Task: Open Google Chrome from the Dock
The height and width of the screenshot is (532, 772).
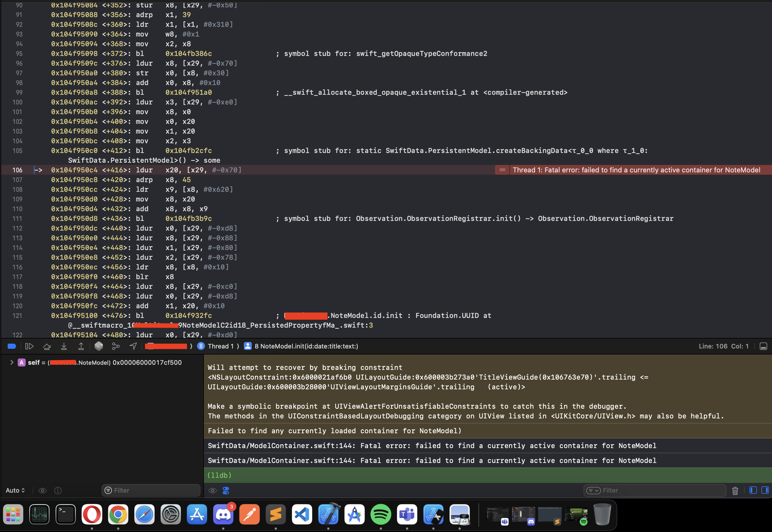Action: point(118,514)
